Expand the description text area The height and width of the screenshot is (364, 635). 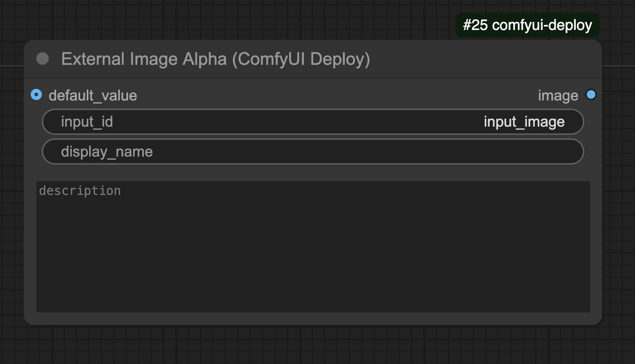click(x=313, y=246)
